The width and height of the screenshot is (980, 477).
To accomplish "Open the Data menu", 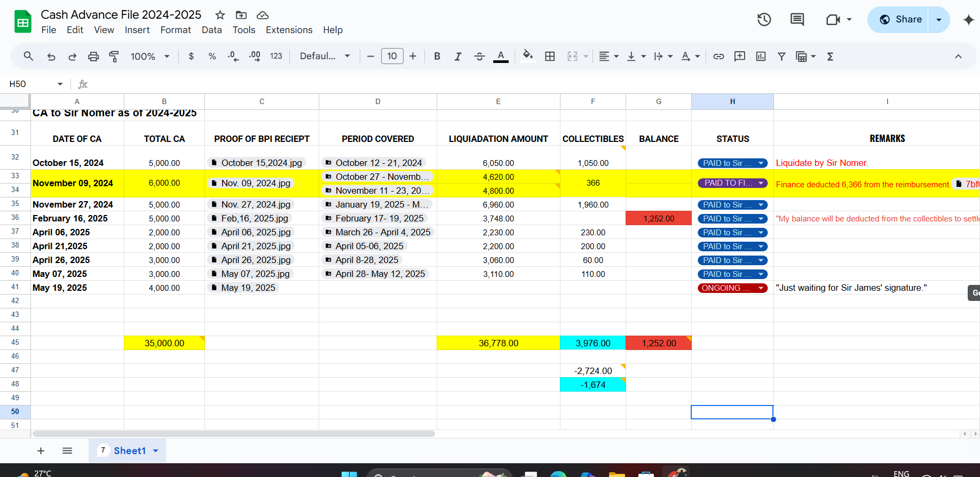I will [x=212, y=30].
